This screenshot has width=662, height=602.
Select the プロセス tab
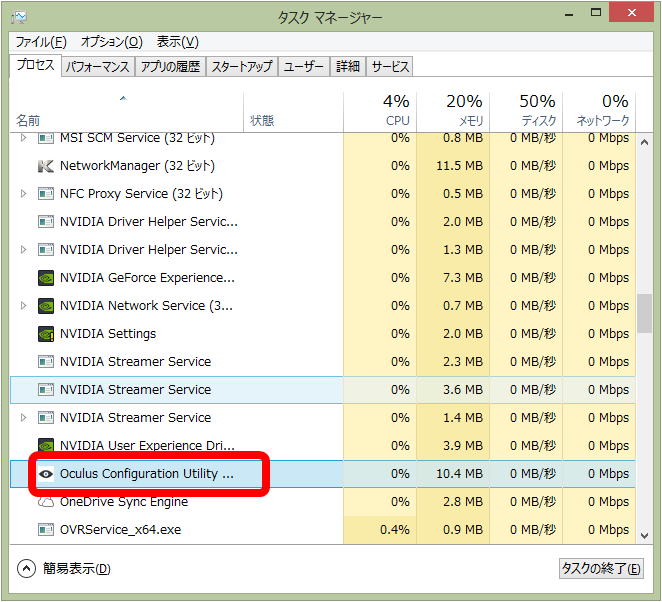coord(35,65)
